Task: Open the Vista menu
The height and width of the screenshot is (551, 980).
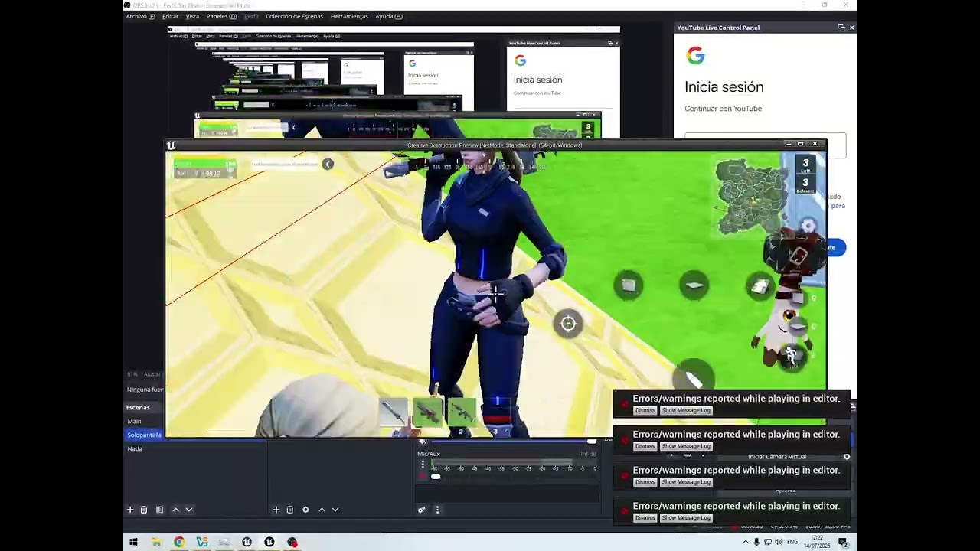Action: click(x=192, y=16)
